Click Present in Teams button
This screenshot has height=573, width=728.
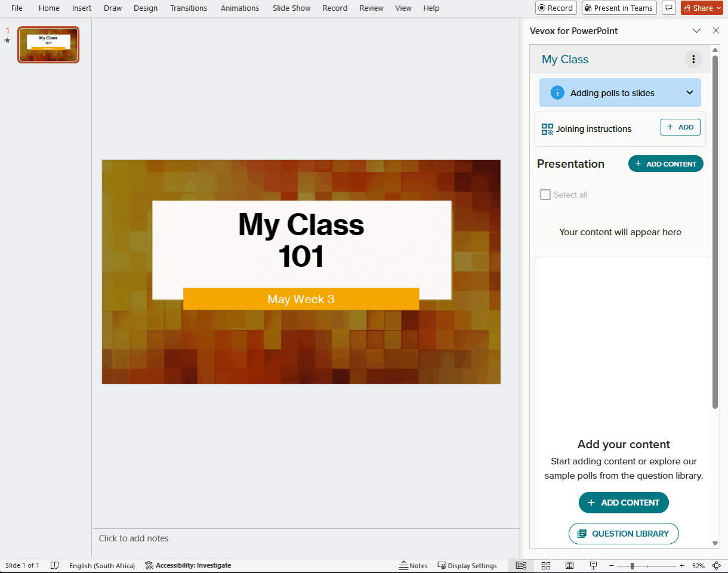[x=619, y=8]
